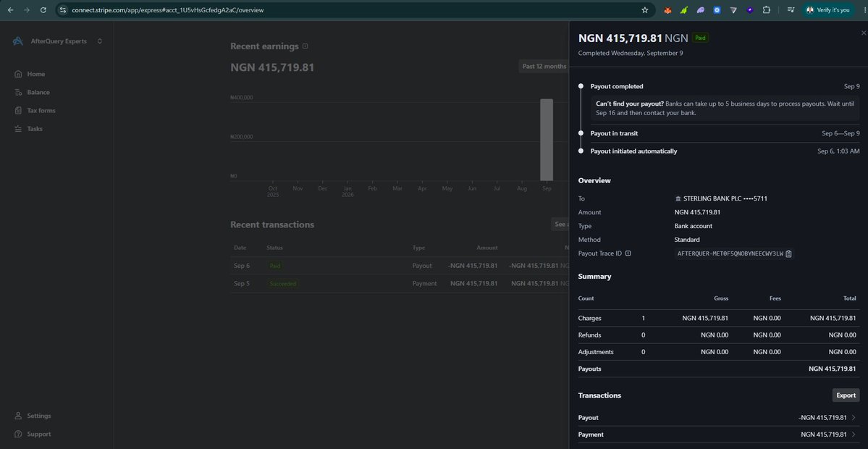Open the Sep 5 Succeeded payment row
Image resolution: width=868 pixels, height=449 pixels.
pos(400,283)
